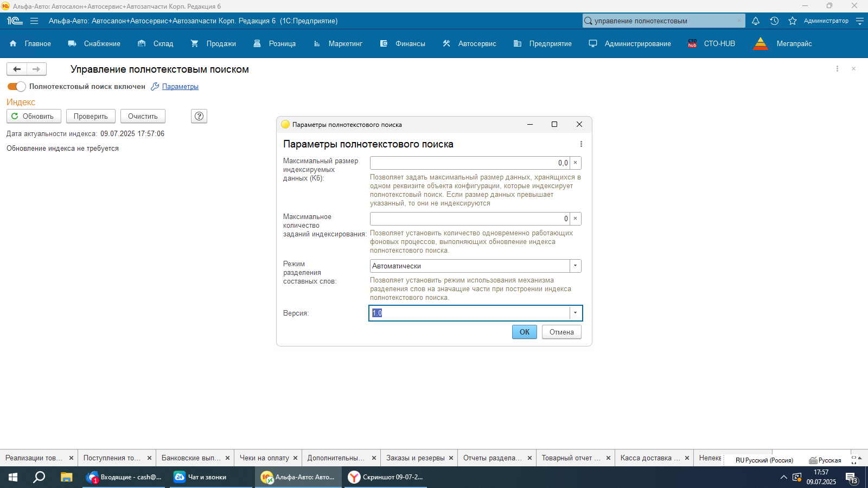Open the Розница section

275,43
